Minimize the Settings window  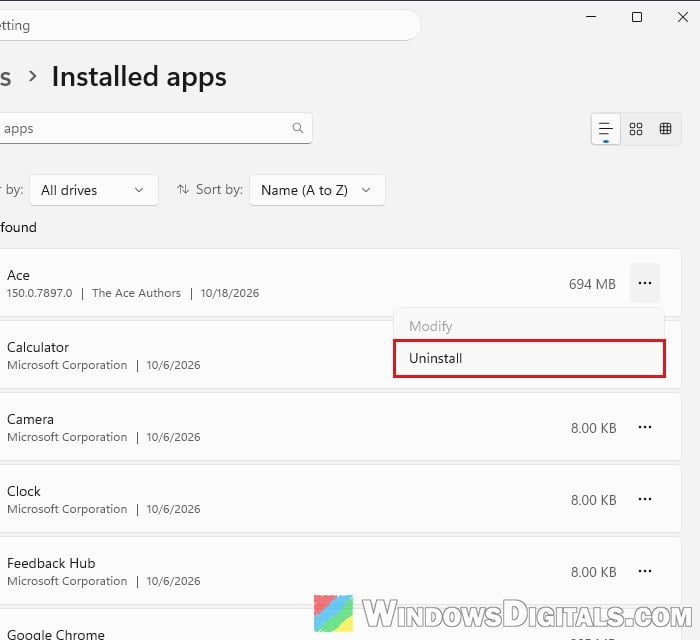591,17
